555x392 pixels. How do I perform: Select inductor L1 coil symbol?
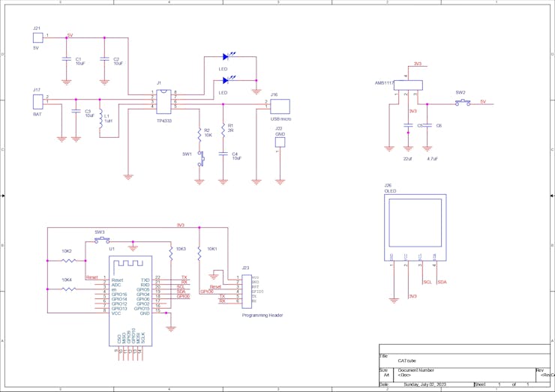100,118
